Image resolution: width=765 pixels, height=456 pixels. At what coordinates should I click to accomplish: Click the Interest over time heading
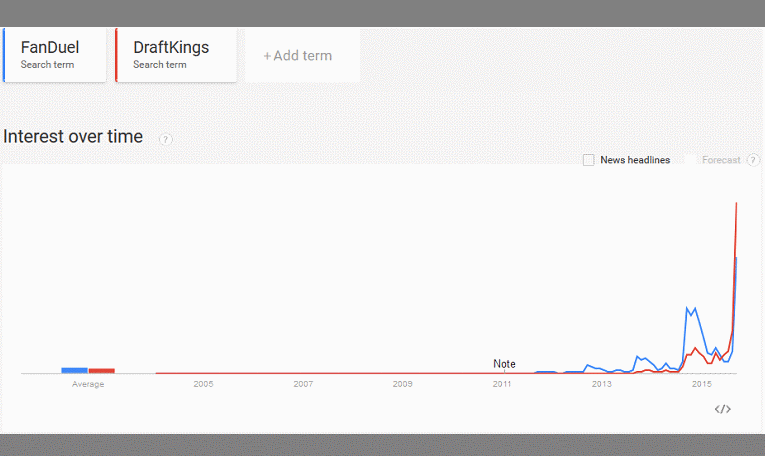(x=73, y=137)
